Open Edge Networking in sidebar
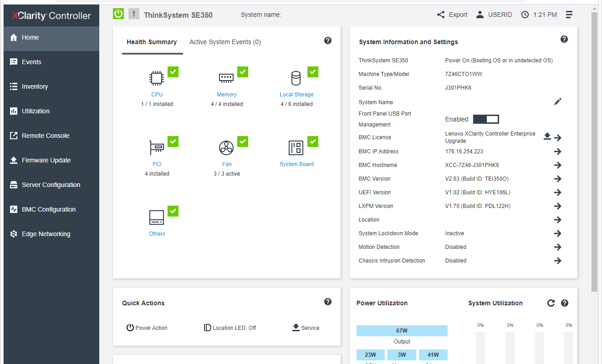 pyautogui.click(x=51, y=234)
